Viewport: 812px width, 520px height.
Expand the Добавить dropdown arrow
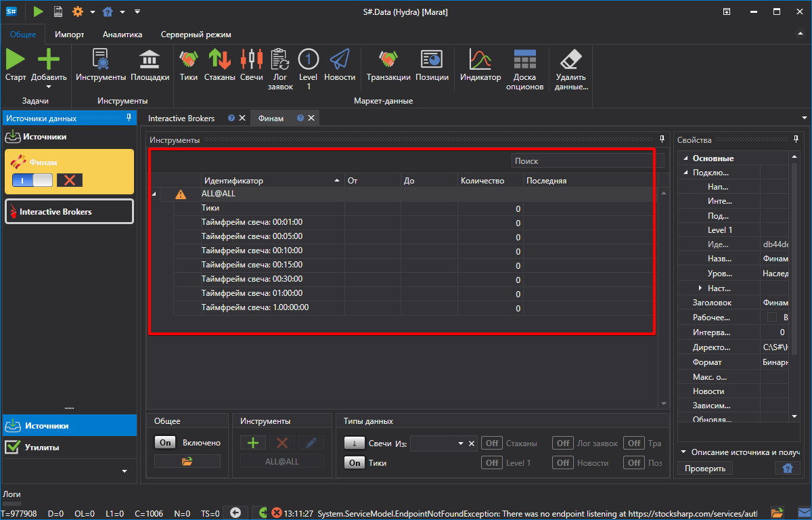click(x=49, y=87)
